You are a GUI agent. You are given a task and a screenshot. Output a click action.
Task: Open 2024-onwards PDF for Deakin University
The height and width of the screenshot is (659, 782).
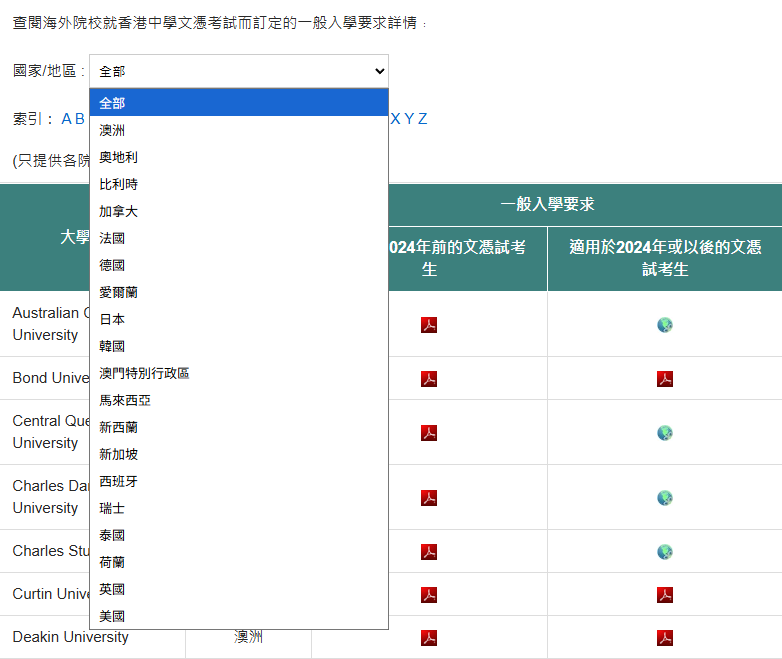pos(665,638)
